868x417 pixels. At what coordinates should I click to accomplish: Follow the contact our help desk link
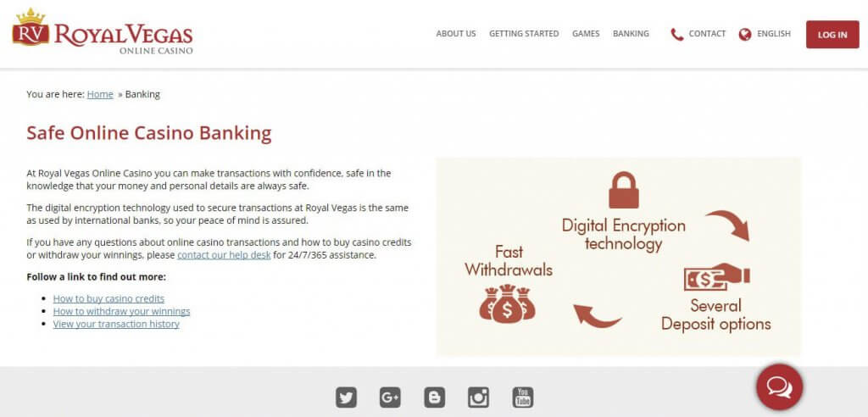tap(224, 255)
